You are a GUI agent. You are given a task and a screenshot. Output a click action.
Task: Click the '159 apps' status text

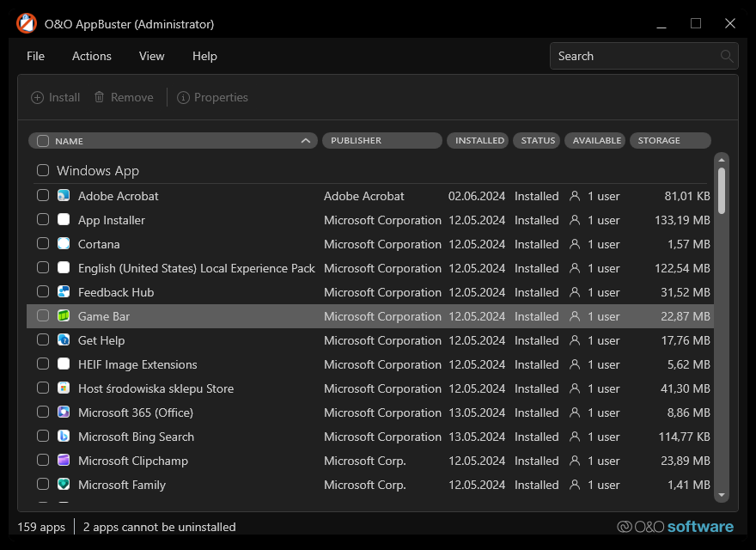(41, 527)
